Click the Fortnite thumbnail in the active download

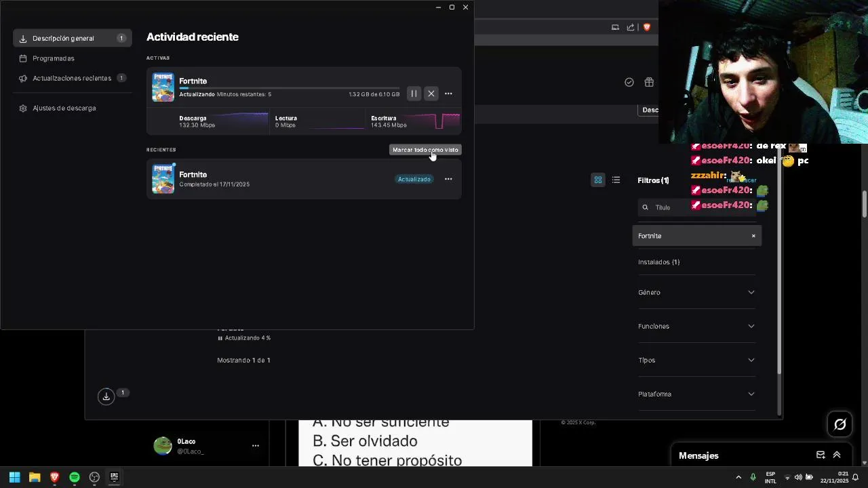coord(163,87)
